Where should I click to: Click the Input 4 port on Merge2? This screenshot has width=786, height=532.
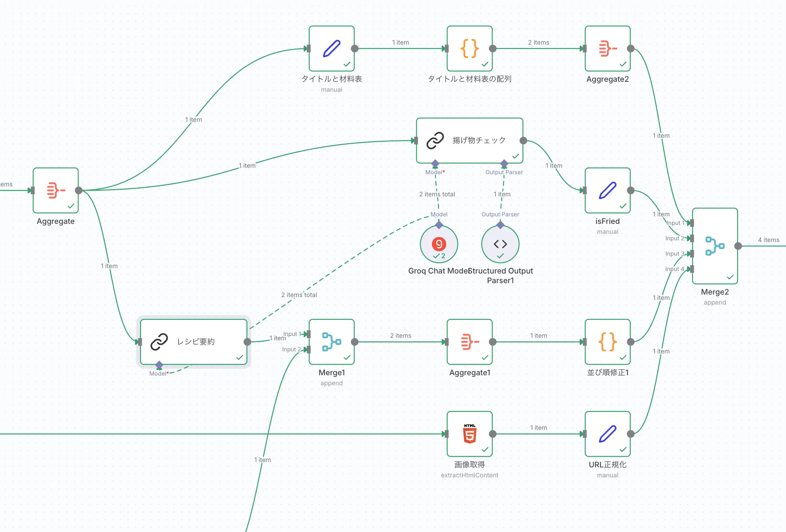[x=692, y=269]
